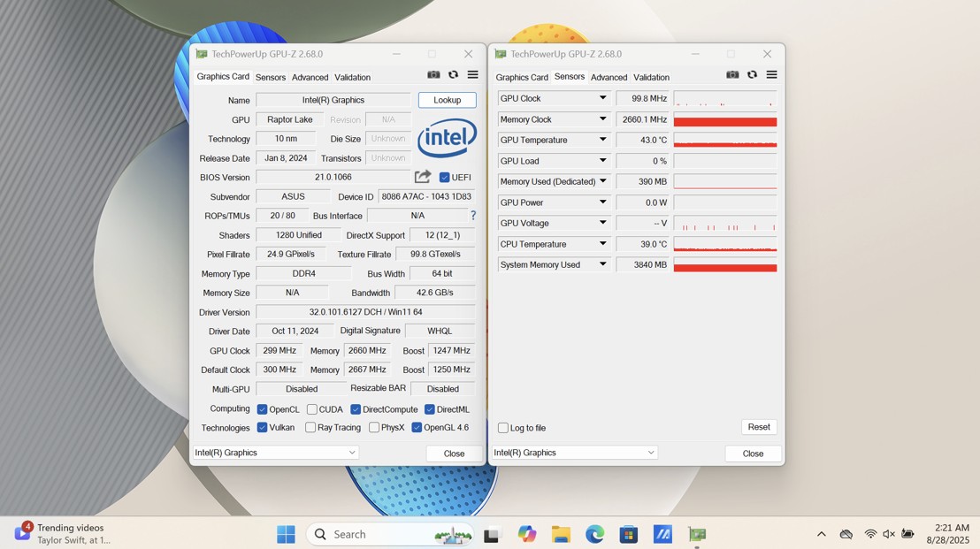Expand the GPU Clock sensor options
This screenshot has height=549, width=980.
tap(604, 98)
